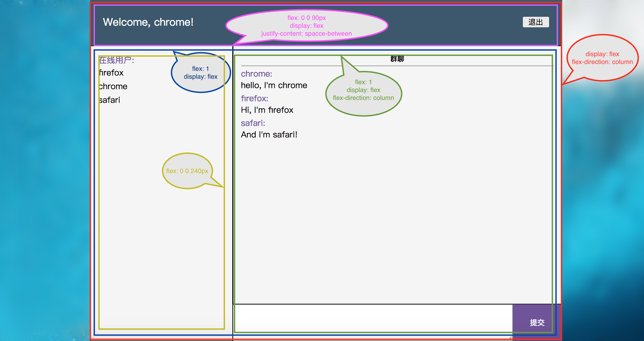Click the blue flex: 1 display: flex bubble
The height and width of the screenshot is (341, 644).
point(201,73)
